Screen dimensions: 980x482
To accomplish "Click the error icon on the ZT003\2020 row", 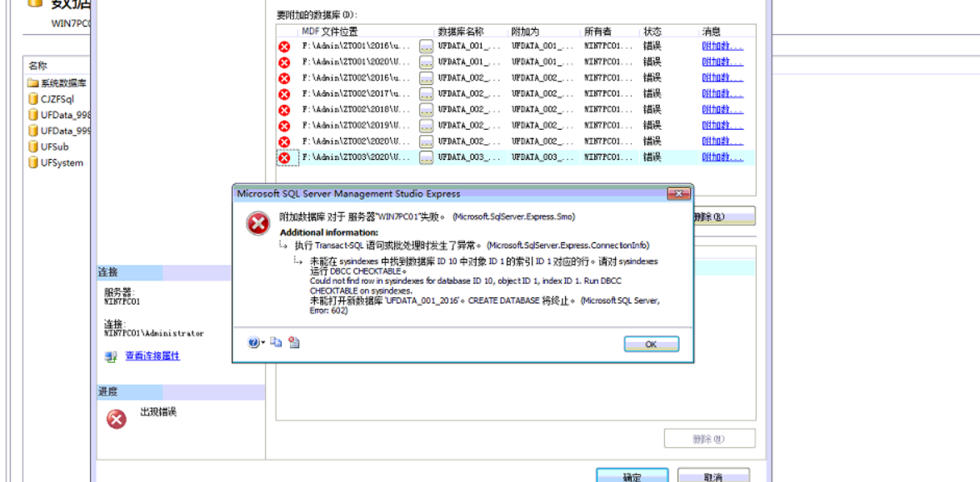I will click(284, 158).
